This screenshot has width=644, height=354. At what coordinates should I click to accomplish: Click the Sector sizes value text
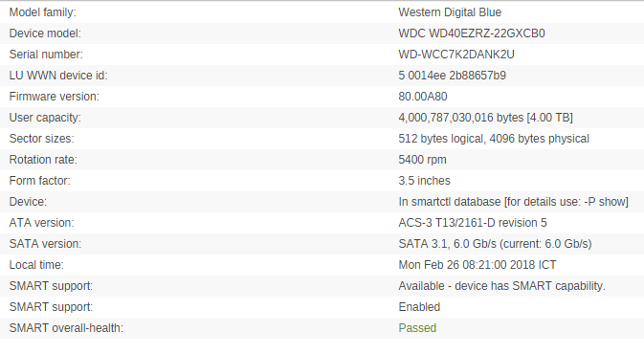(494, 139)
